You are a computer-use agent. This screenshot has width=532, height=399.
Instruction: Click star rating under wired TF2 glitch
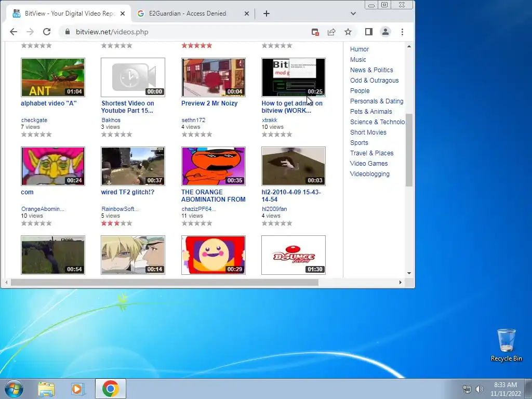(x=116, y=223)
